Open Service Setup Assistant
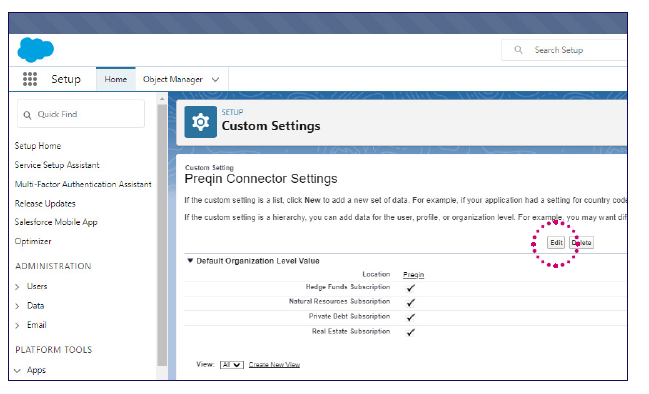 (57, 165)
